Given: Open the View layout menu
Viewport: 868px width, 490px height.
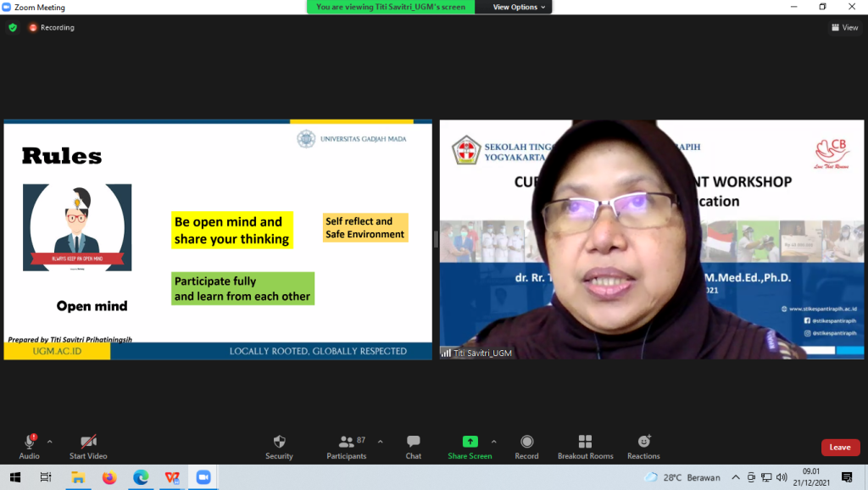Looking at the screenshot, I should click(x=845, y=27).
